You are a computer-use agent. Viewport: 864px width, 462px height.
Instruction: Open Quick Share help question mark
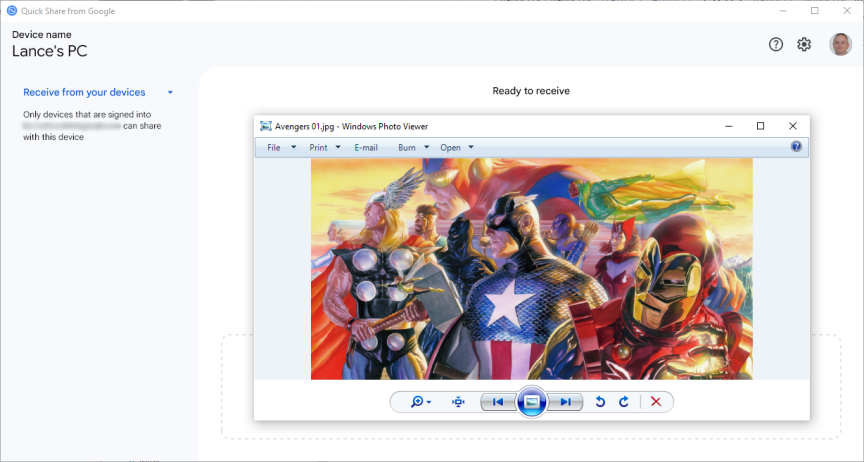click(x=776, y=45)
